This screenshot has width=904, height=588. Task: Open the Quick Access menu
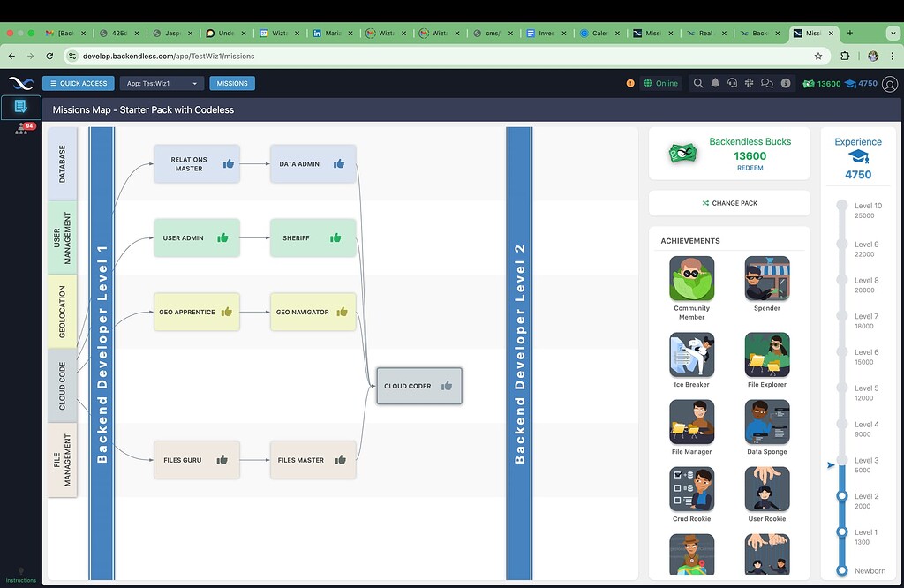coord(79,84)
